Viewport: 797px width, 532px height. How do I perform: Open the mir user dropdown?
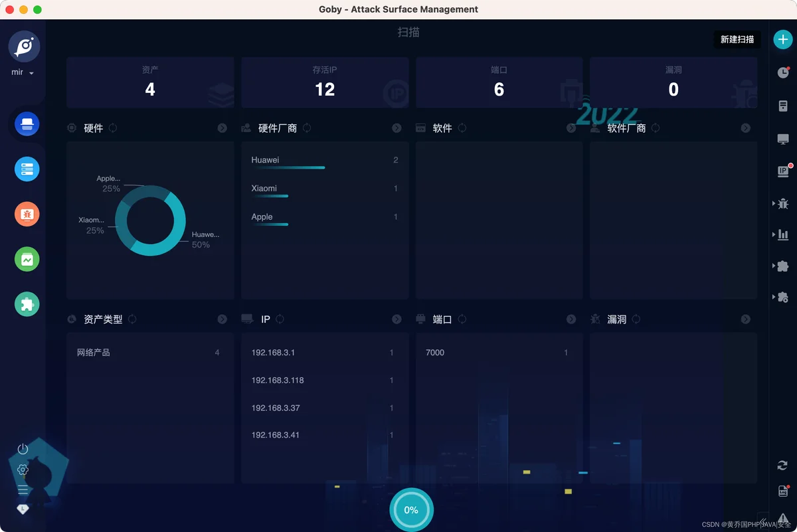click(x=23, y=72)
